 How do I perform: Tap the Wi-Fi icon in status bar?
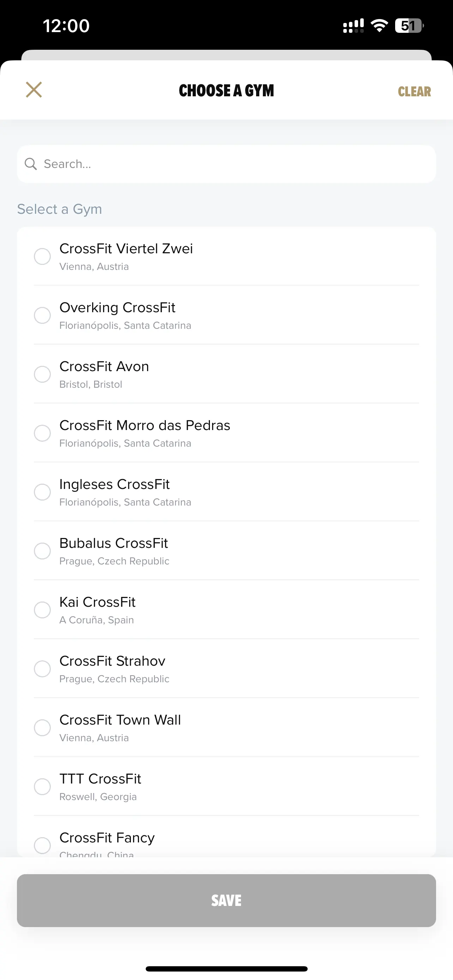[379, 26]
